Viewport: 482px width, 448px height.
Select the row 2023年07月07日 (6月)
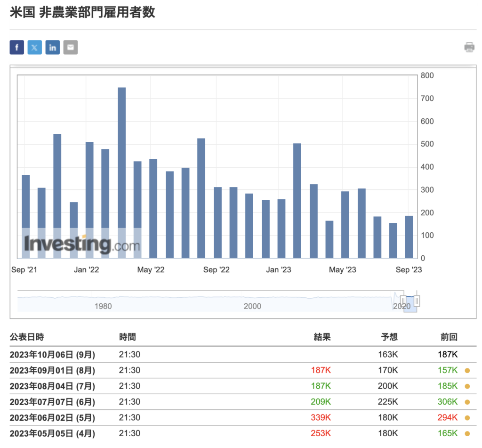click(x=243, y=401)
